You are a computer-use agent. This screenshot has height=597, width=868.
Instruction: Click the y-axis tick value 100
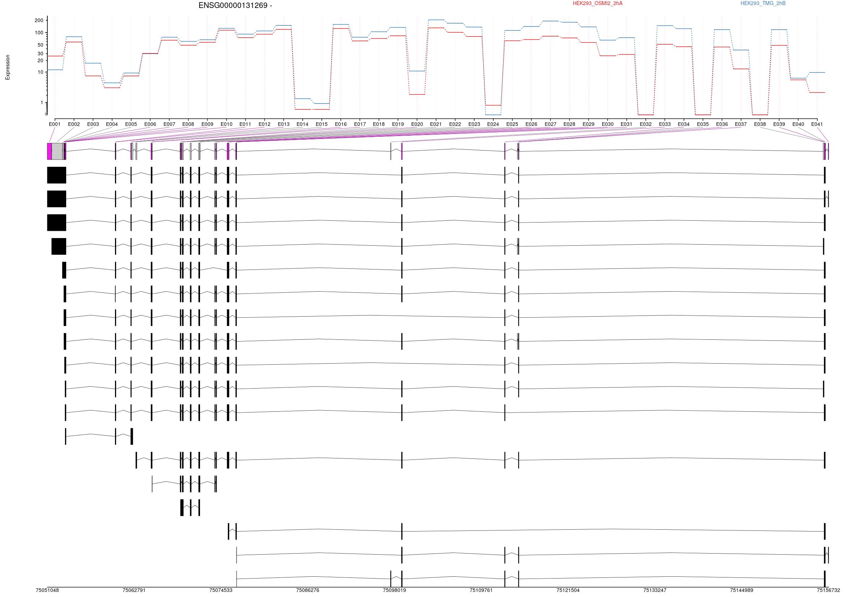pyautogui.click(x=39, y=33)
